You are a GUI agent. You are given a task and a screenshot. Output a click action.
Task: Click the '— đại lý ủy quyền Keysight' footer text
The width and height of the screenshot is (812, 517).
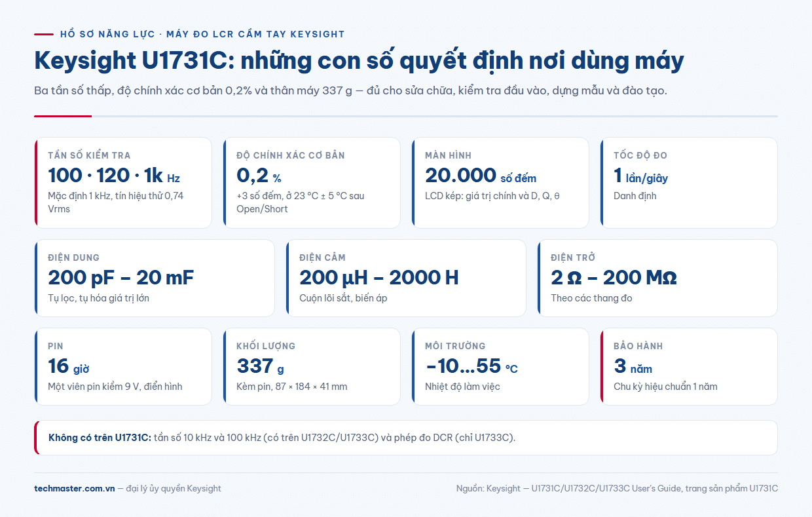click(x=170, y=488)
